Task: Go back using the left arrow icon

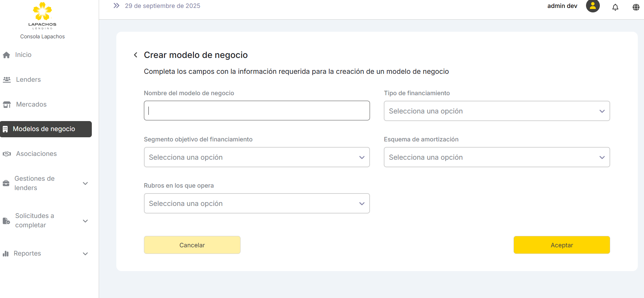Action: [136, 55]
